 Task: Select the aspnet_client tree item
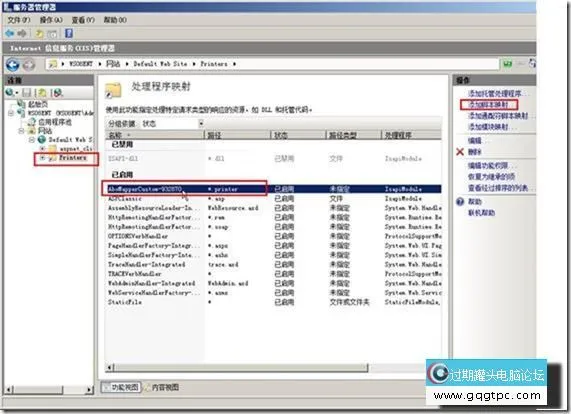pyautogui.click(x=75, y=149)
